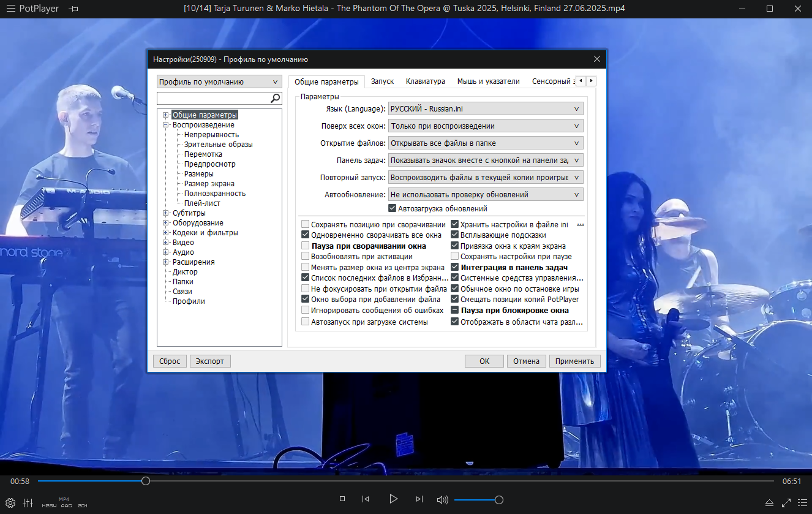Mute audio with the speaker icon
The height and width of the screenshot is (514, 812).
pyautogui.click(x=443, y=500)
